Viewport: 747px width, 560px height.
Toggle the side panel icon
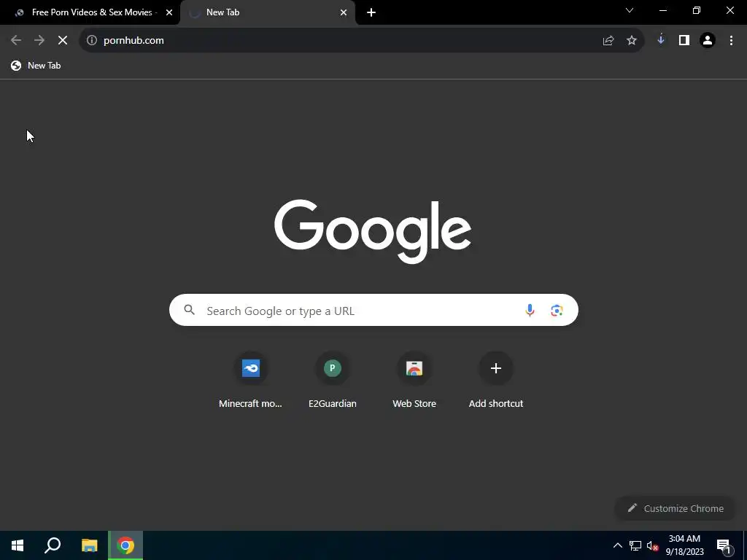684,41
